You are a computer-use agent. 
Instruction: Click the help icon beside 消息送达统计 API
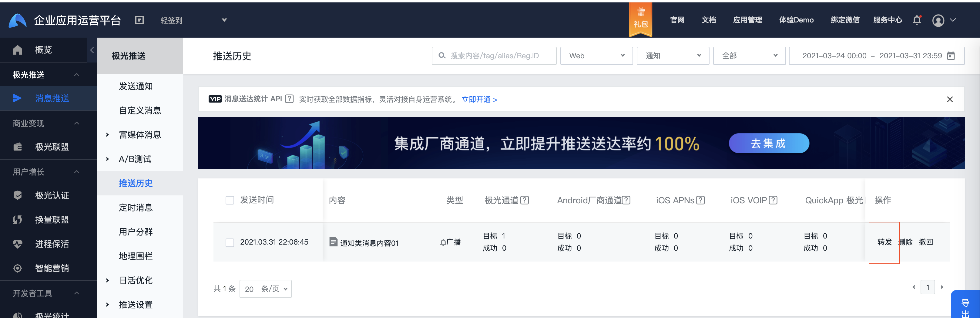[x=289, y=99]
